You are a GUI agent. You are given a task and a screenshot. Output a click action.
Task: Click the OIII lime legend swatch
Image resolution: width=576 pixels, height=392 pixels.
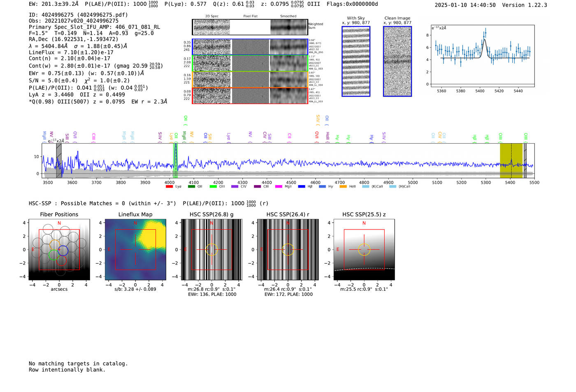tap(213, 187)
